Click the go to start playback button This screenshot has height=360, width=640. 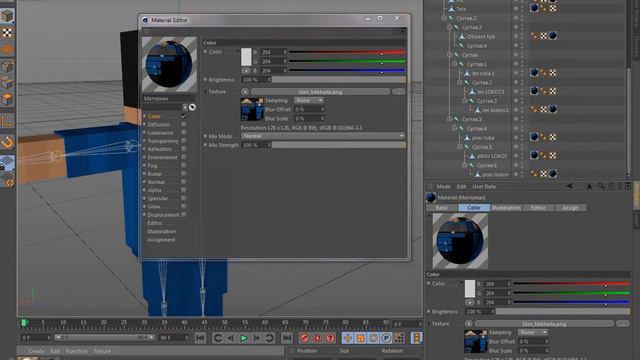(x=200, y=338)
